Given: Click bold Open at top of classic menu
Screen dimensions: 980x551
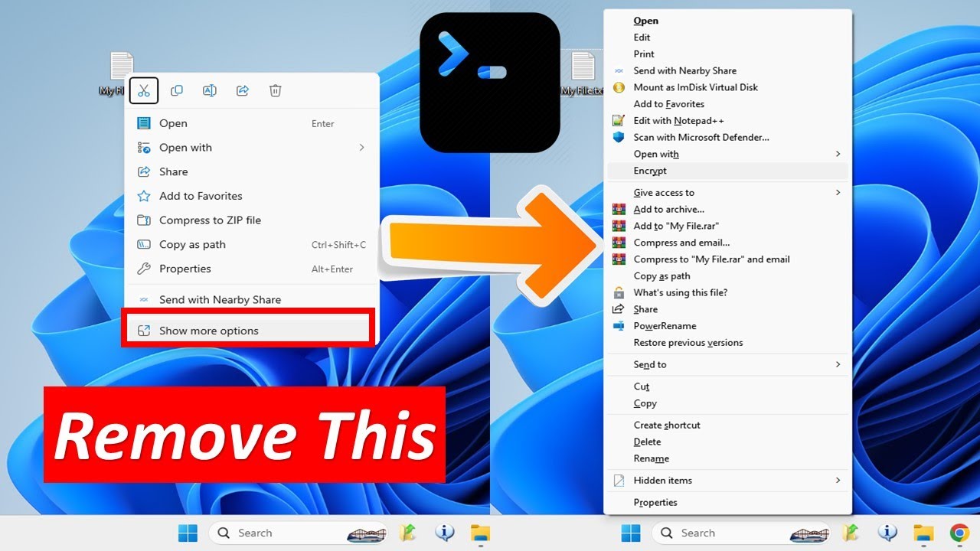Looking at the screenshot, I should (x=727, y=21).
